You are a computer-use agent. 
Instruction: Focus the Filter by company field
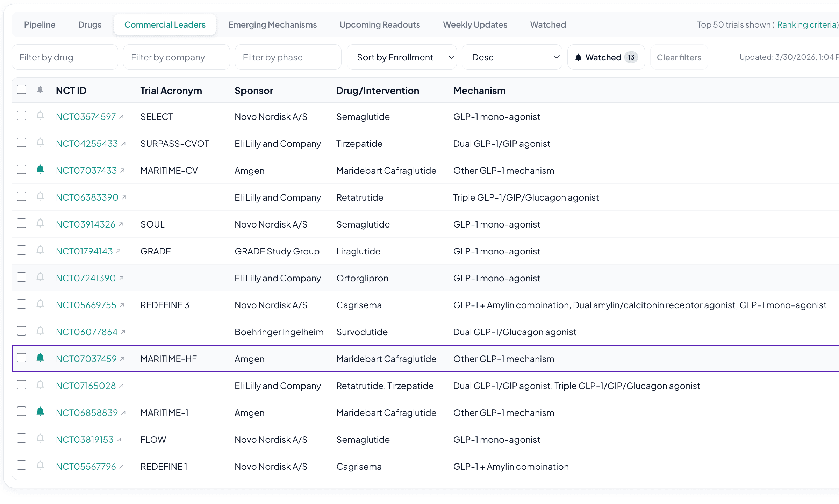[x=177, y=57]
